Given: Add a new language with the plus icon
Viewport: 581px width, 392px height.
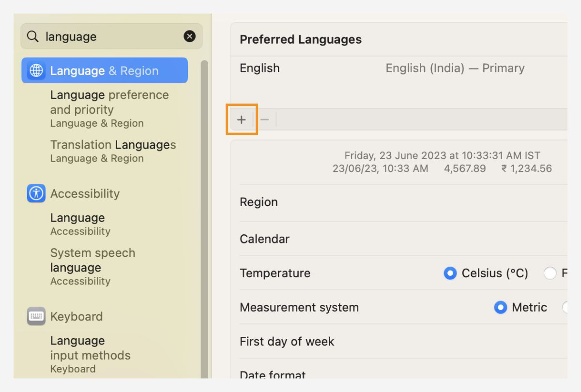Looking at the screenshot, I should coord(241,119).
